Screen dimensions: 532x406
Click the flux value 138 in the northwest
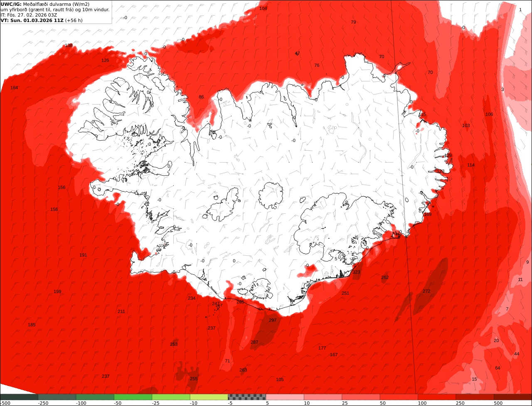[69, 45]
